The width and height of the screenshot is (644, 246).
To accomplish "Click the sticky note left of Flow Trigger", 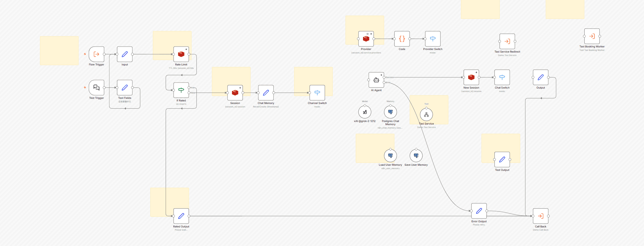I will (x=59, y=51).
